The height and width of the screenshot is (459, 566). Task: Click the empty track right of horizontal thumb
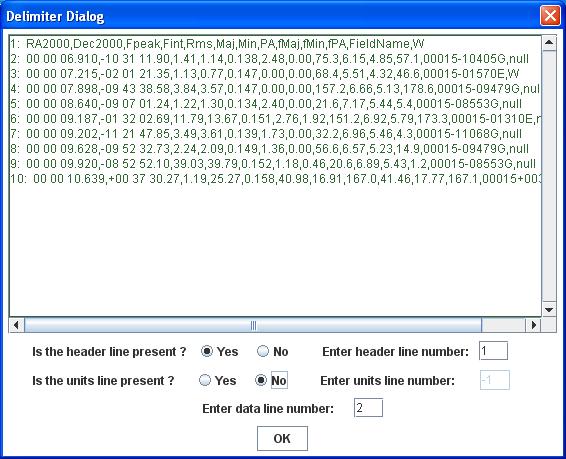click(504, 325)
